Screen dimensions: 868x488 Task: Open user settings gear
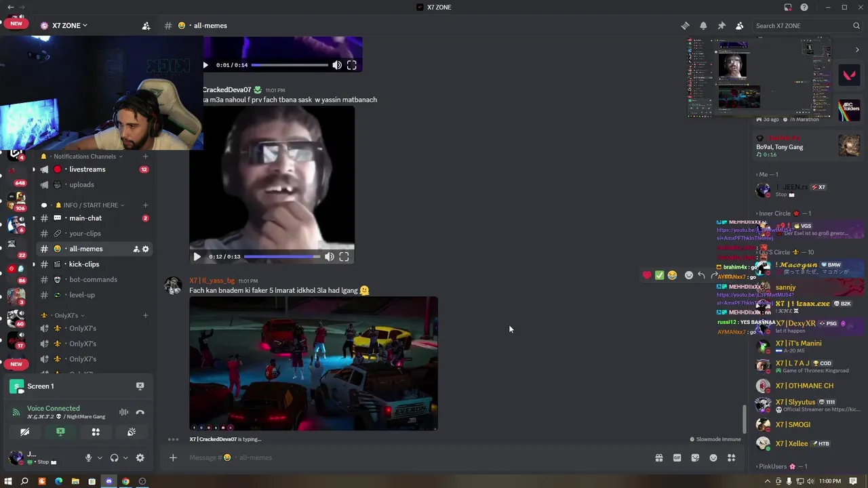pyautogui.click(x=140, y=458)
